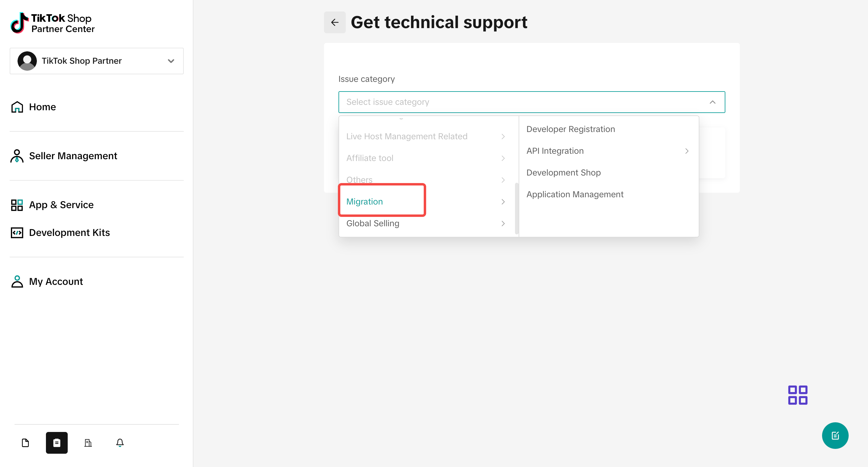Click the back arrow beside Get technical support
Viewport: 868px width, 467px height.
tap(334, 22)
